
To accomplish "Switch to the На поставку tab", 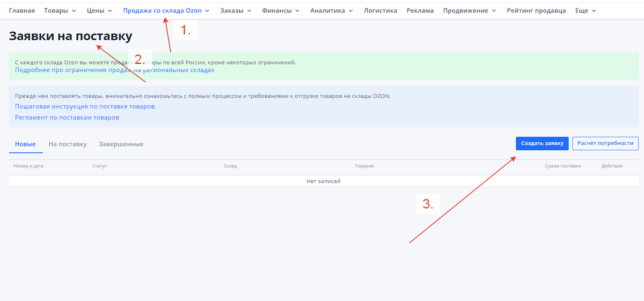I will (x=68, y=144).
